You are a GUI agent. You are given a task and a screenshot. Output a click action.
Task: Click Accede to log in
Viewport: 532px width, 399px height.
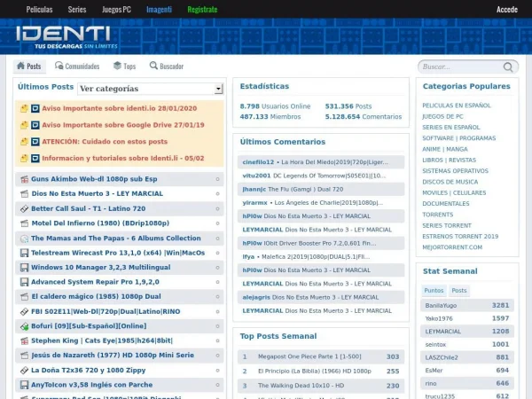coord(506,10)
